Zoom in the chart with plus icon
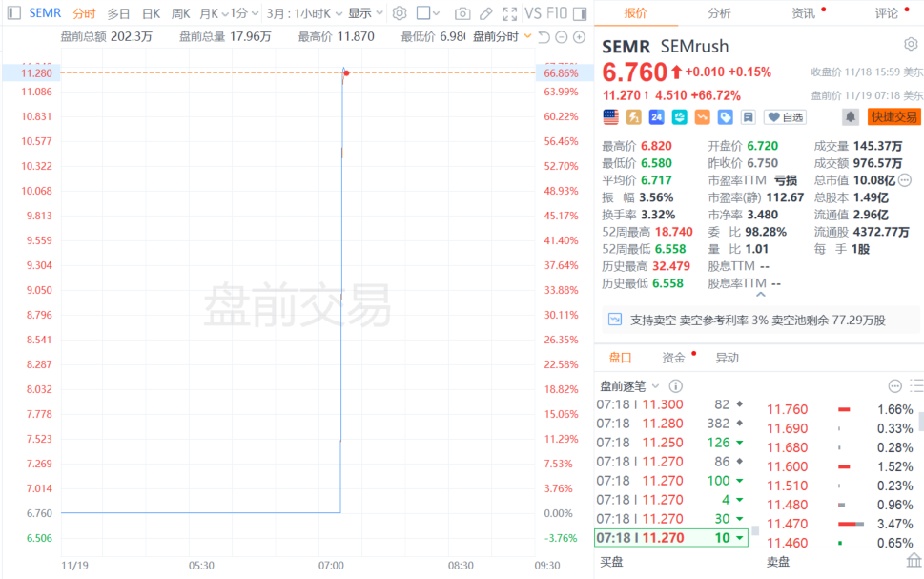This screenshot has width=924, height=579. (579, 37)
